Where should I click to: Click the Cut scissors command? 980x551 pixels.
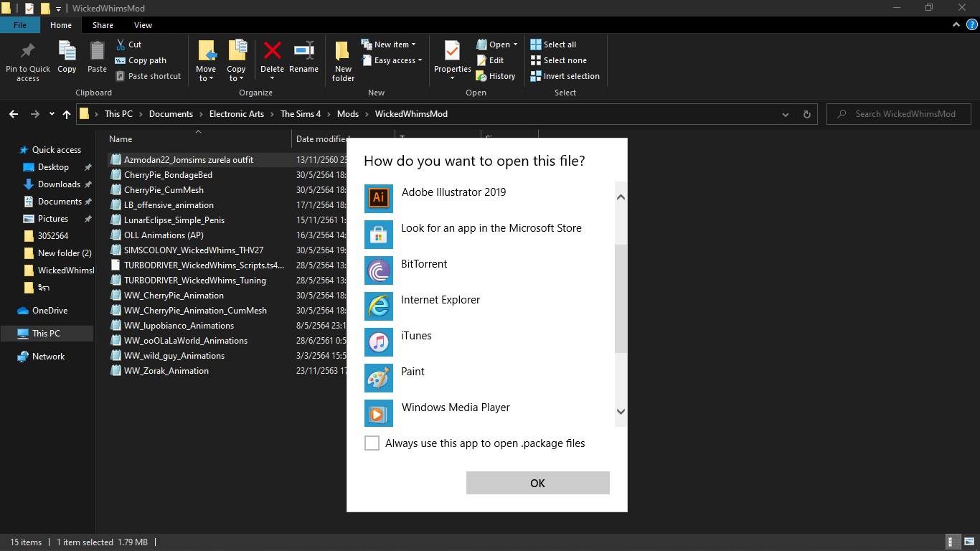tap(128, 44)
